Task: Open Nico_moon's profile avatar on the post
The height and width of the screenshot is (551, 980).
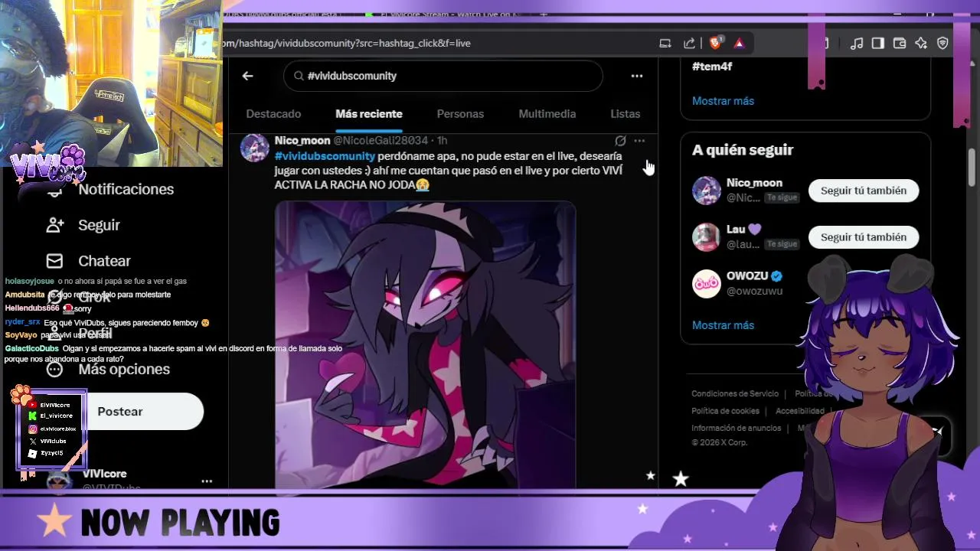Action: [255, 147]
